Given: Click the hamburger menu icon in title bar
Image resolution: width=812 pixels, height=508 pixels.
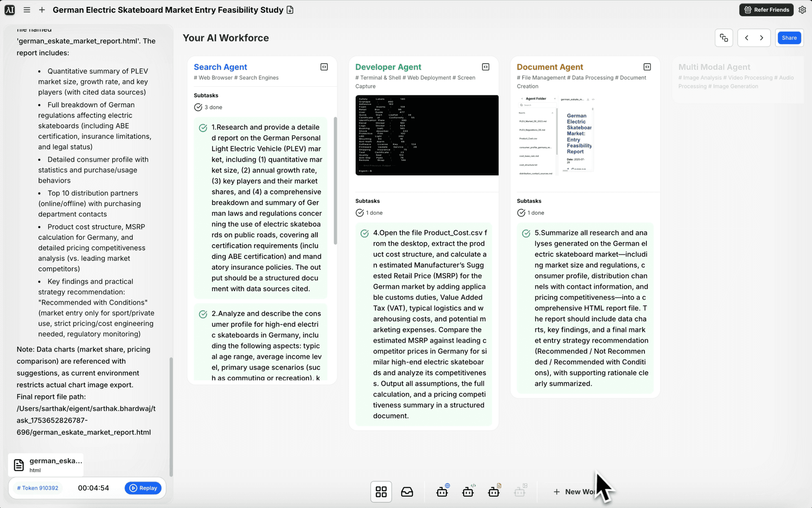Looking at the screenshot, I should point(27,10).
